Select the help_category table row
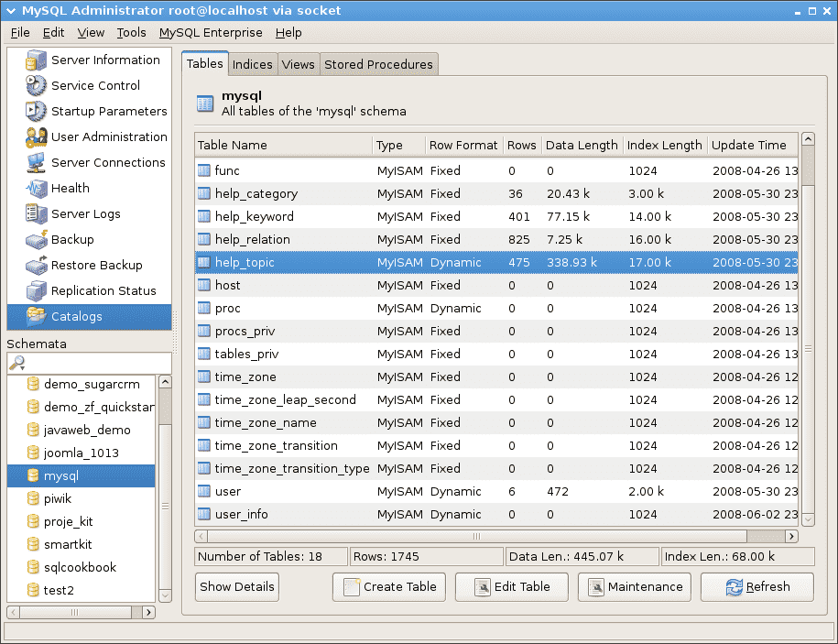The height and width of the screenshot is (644, 838). tap(496, 193)
